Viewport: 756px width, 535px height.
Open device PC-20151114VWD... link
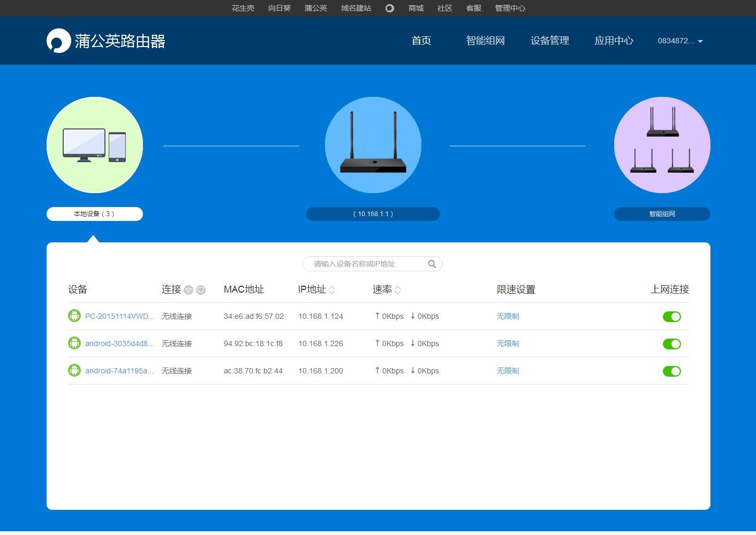click(x=120, y=316)
